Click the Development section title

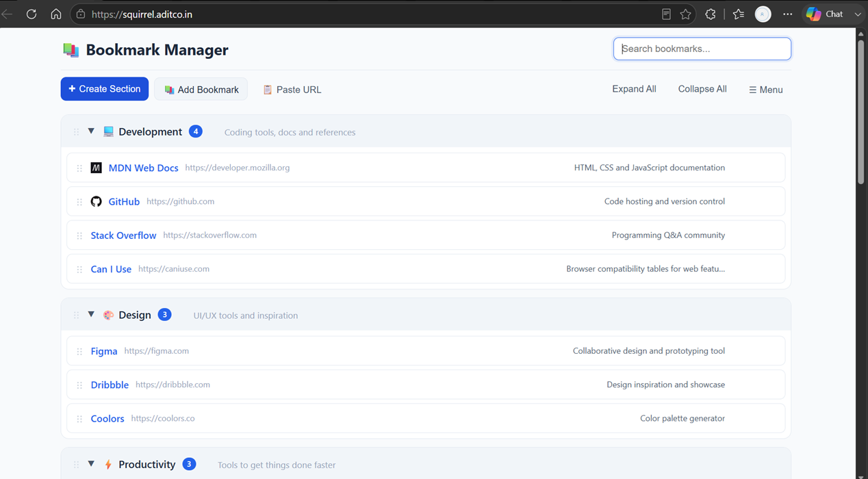[x=150, y=131]
